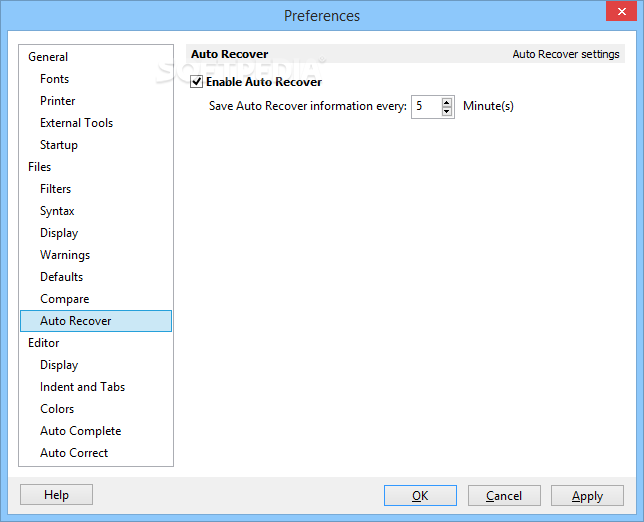Image resolution: width=644 pixels, height=522 pixels.
Task: Select Auto Recover in sidebar
Action: (96, 321)
